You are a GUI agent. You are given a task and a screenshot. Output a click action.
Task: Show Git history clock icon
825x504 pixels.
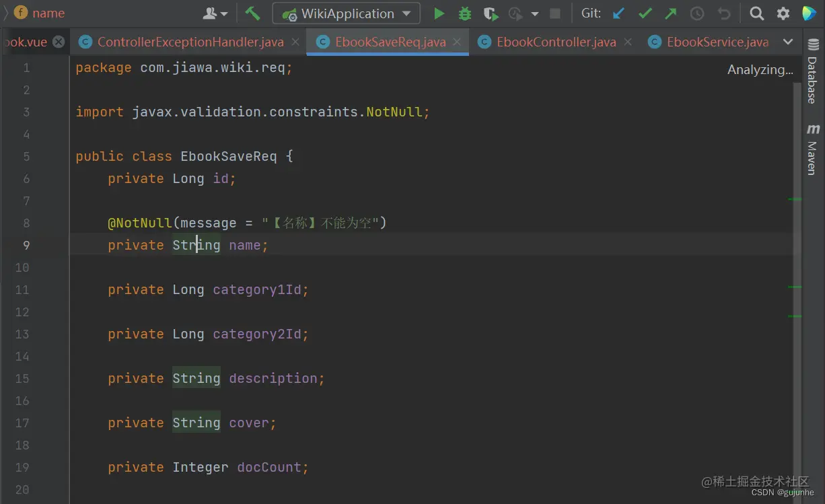click(697, 13)
